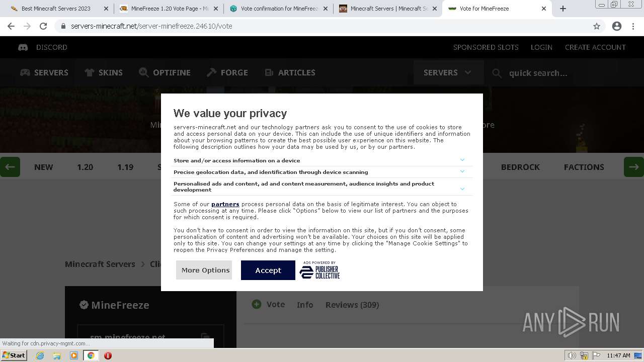The height and width of the screenshot is (362, 644).
Task: Open Chrome profile account icon
Action: click(x=617, y=26)
